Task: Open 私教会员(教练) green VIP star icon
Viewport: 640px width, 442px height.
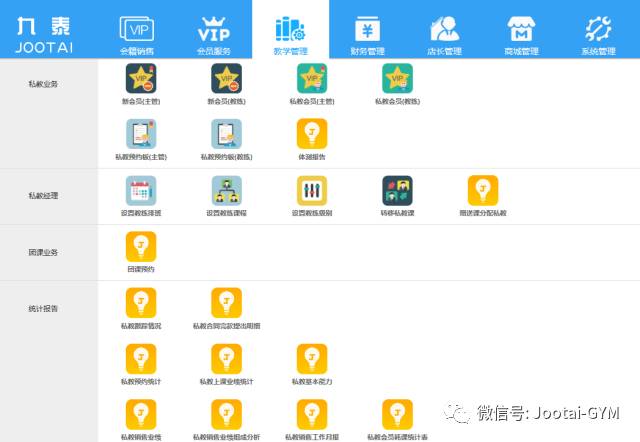Action: [x=398, y=78]
